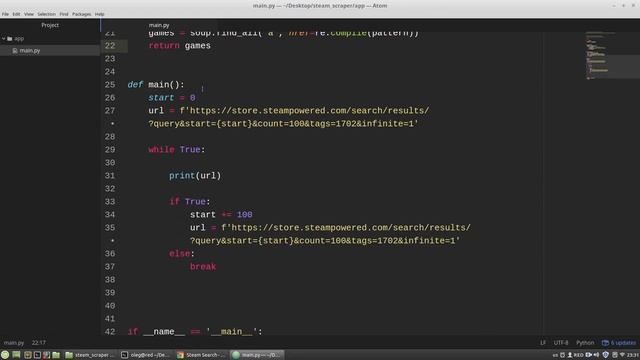Click the 'return games' code line
The height and width of the screenshot is (360, 640).
click(x=180, y=46)
